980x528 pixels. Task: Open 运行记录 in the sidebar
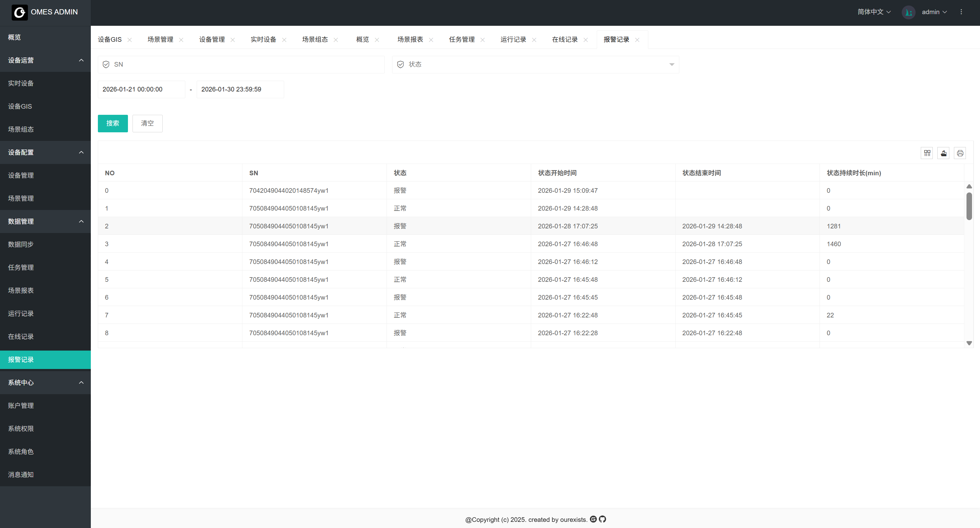(21, 313)
